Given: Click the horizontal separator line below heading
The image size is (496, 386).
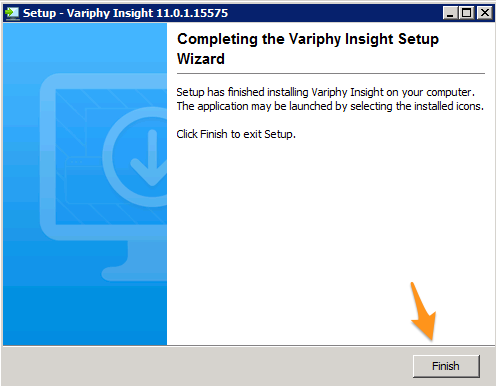Looking at the screenshot, I should (x=331, y=73).
